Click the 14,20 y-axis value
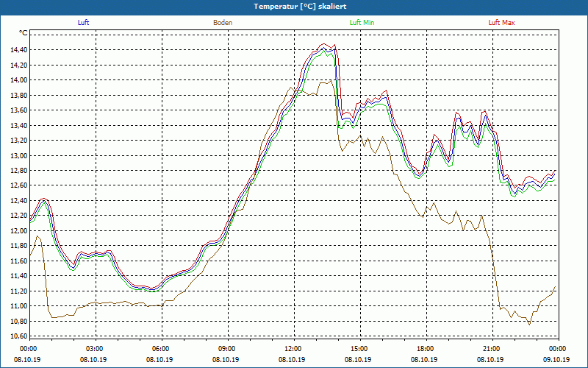The height and width of the screenshot is (368, 588). click(19, 65)
